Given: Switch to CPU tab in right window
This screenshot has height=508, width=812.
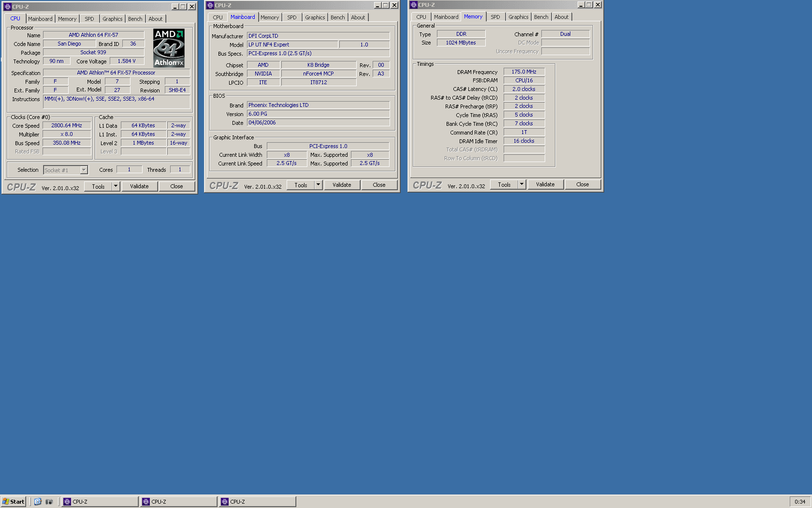Looking at the screenshot, I should point(421,17).
